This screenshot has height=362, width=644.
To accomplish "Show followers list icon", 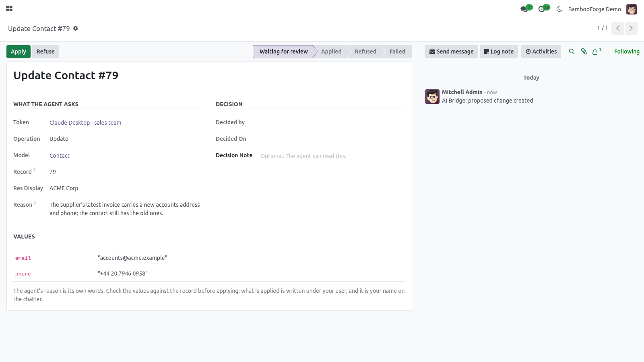I will [x=597, y=51].
